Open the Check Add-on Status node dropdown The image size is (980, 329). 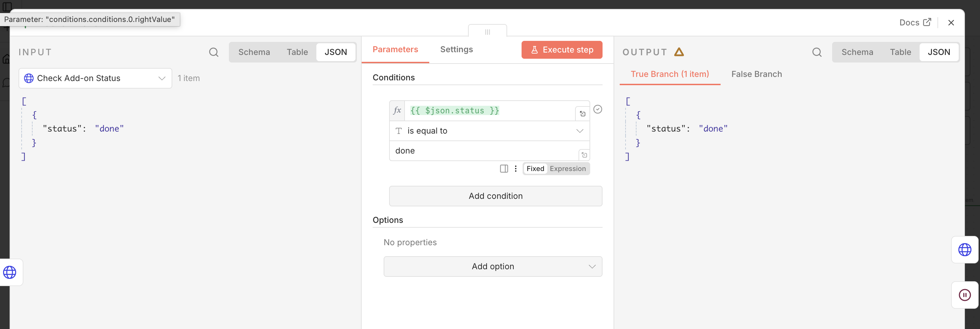tap(95, 78)
